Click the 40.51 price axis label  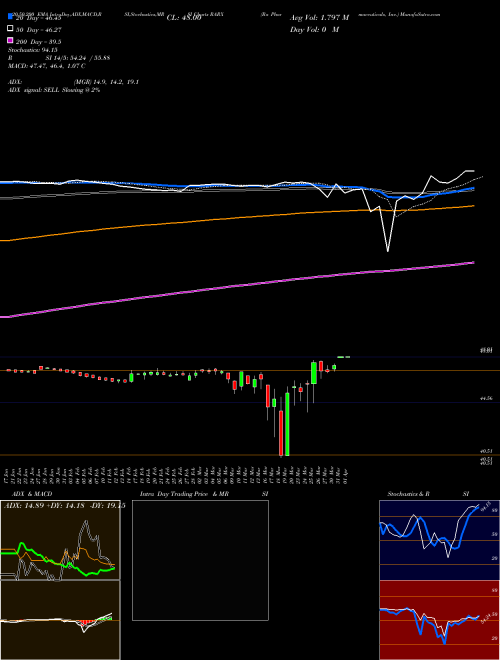tap(487, 451)
